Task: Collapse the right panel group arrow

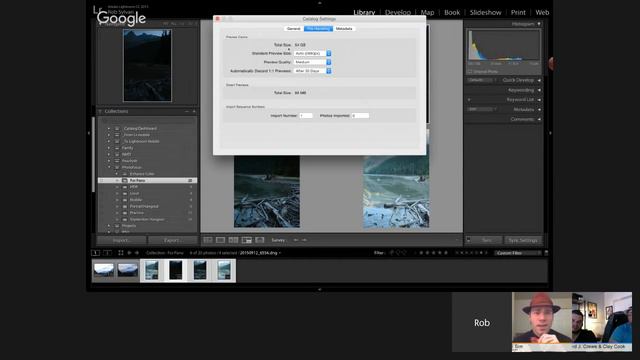Action: 550,133
